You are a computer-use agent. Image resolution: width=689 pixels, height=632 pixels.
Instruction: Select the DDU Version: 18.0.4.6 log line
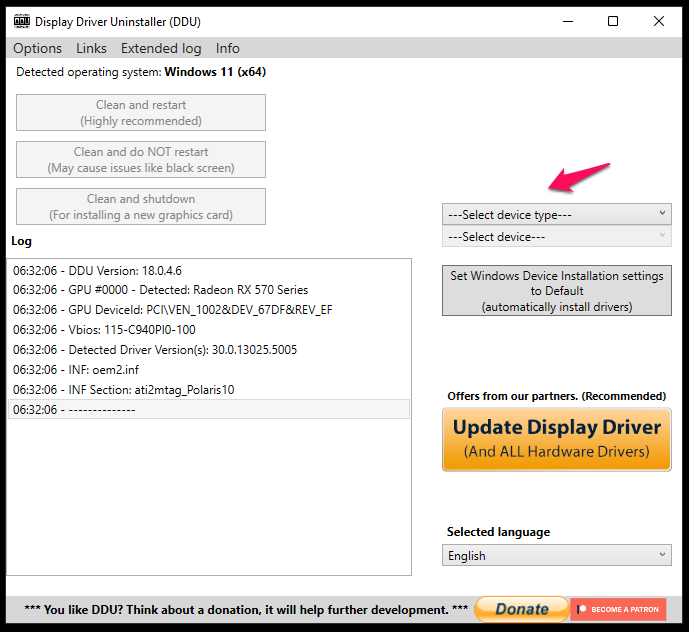coord(209,270)
